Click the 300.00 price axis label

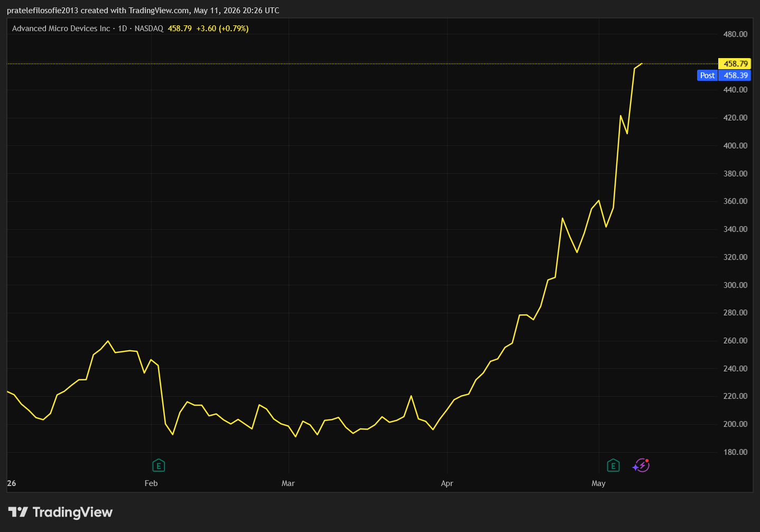(x=735, y=285)
